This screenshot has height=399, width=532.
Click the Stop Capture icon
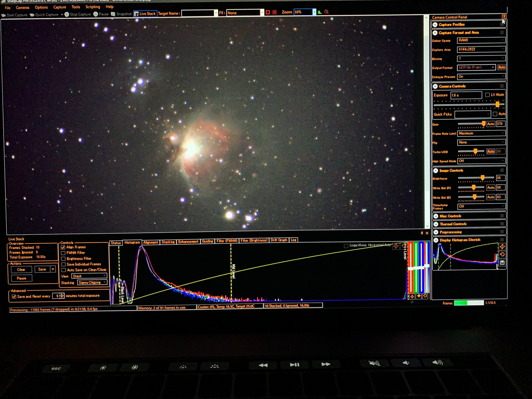point(67,14)
